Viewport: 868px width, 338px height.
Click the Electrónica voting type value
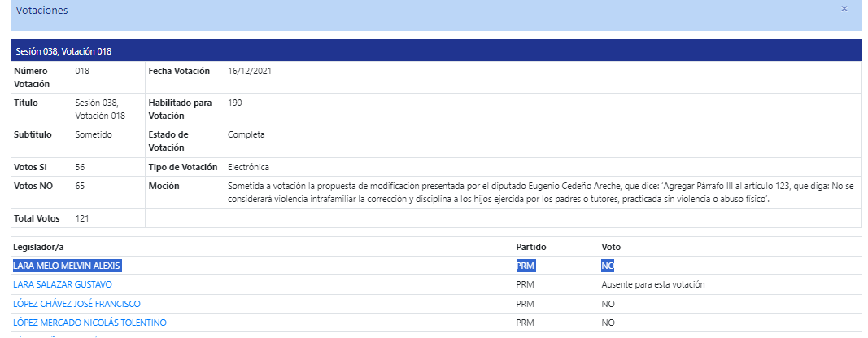(x=249, y=167)
